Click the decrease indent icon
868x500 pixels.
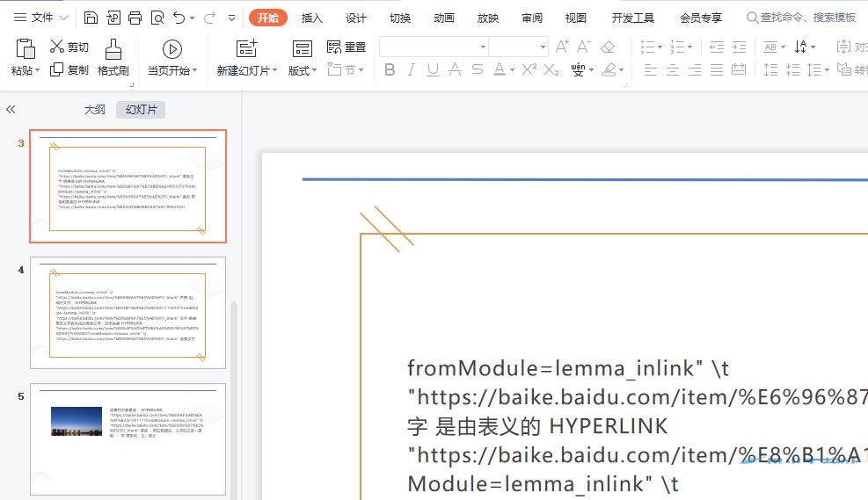[x=717, y=47]
